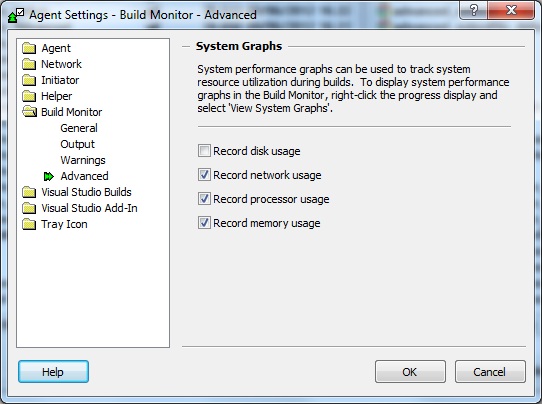Confirm settings with OK button
542x405 pixels.
coord(410,372)
